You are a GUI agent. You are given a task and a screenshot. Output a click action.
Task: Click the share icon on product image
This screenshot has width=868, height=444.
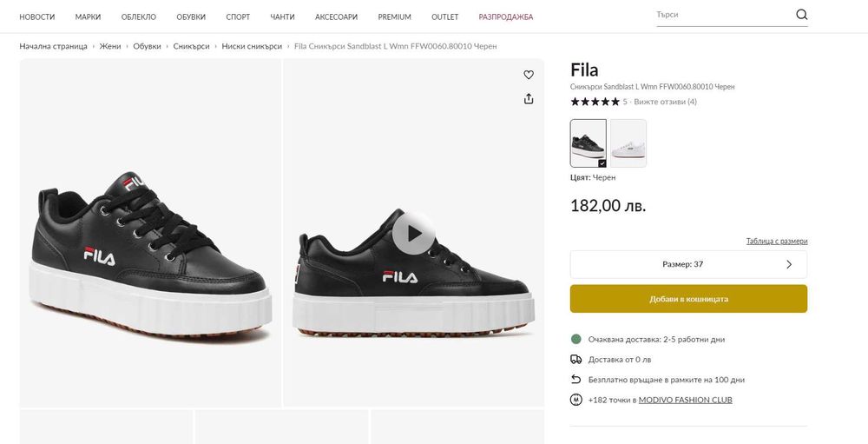coord(529,99)
